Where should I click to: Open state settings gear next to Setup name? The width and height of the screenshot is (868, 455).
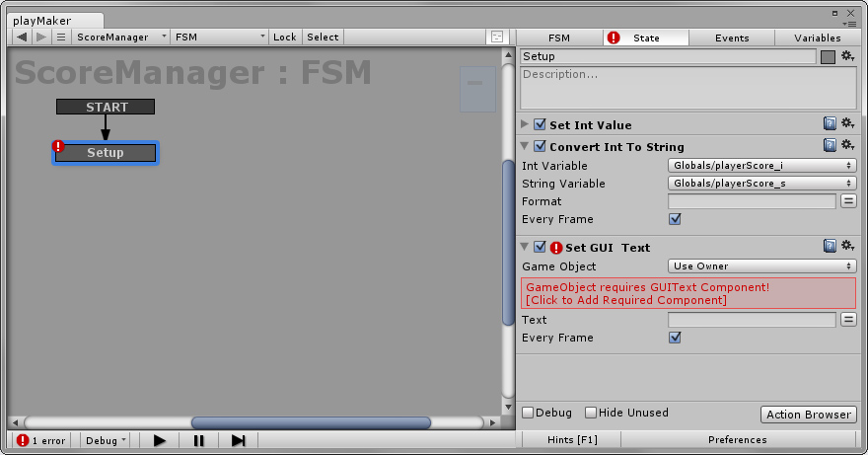(x=847, y=56)
